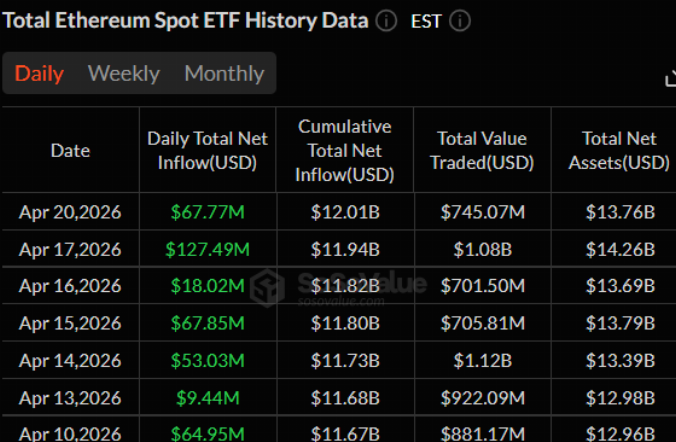Select the Apr 16,2026 row date

70,286
